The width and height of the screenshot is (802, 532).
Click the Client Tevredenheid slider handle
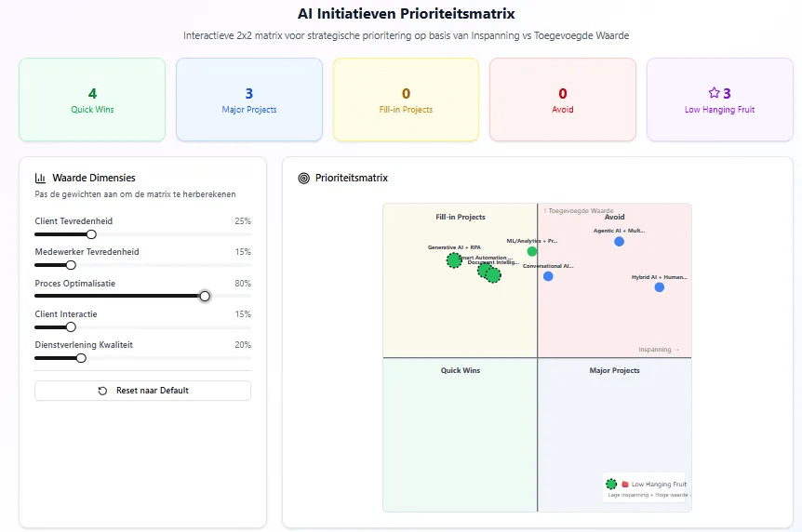point(91,234)
